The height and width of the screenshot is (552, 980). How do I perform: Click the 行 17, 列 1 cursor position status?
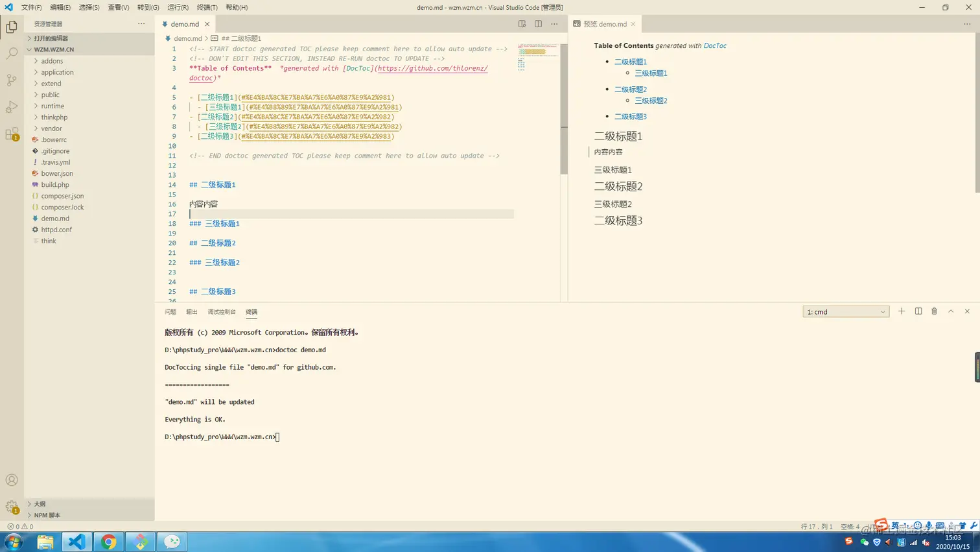point(817,527)
